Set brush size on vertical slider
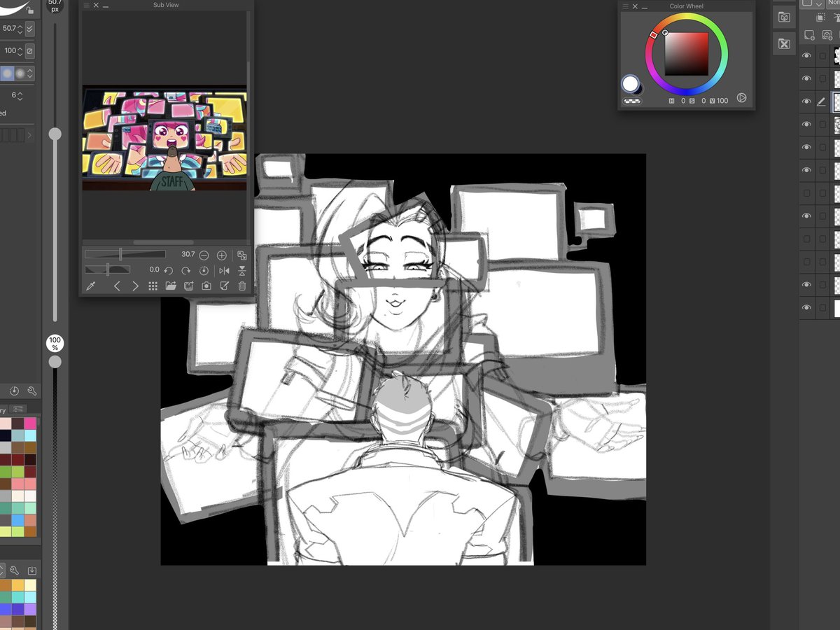Image resolution: width=840 pixels, height=630 pixels. (x=55, y=134)
